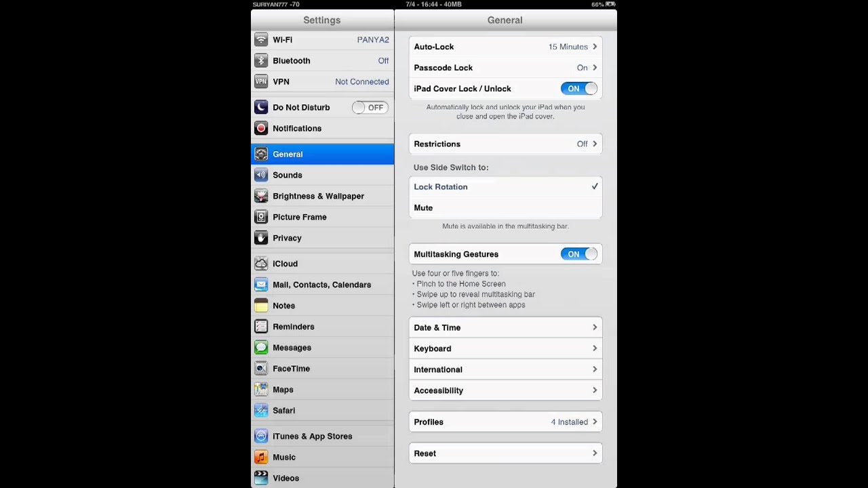This screenshot has width=868, height=488.
Task: Tap the Messages icon
Action: pyautogui.click(x=261, y=348)
